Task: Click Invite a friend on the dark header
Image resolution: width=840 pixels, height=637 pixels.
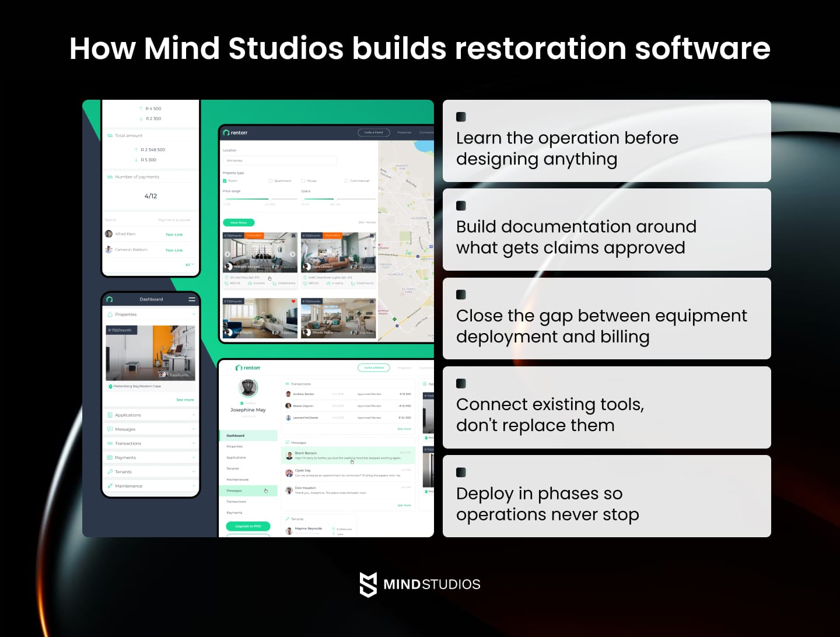Action: [373, 132]
